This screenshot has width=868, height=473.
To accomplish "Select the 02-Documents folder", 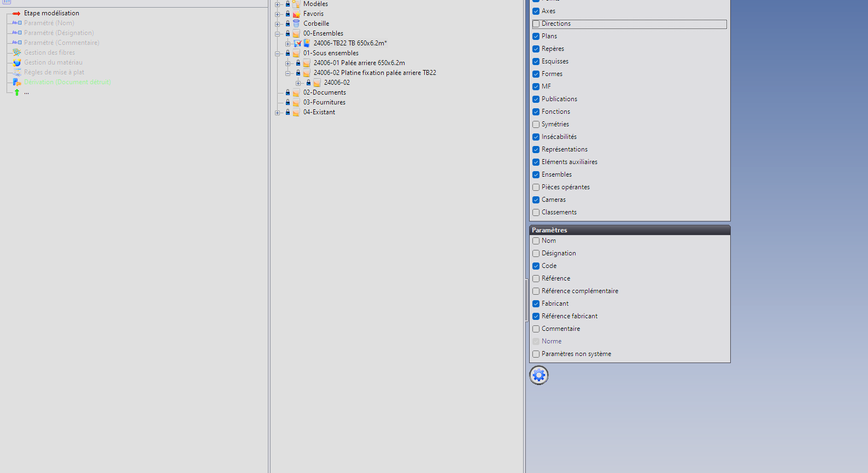I will point(325,92).
